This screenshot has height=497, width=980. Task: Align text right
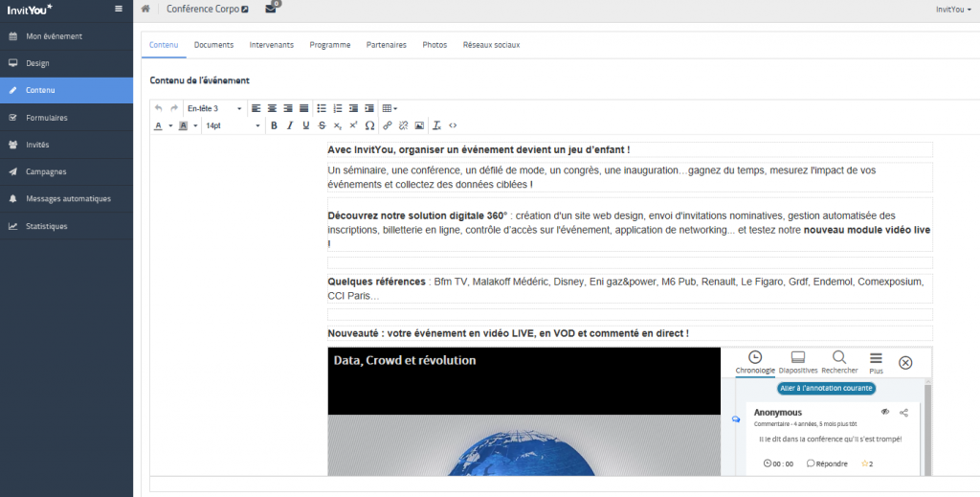click(x=287, y=108)
